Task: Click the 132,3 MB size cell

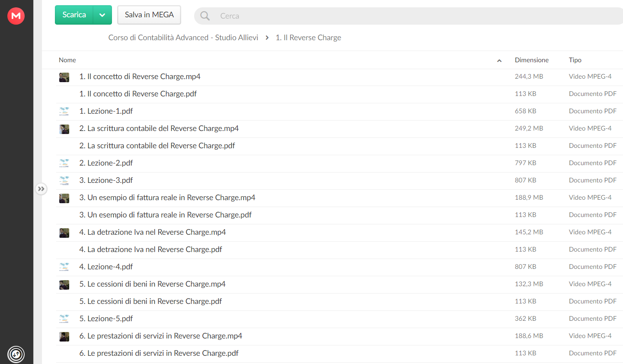Action: (529, 284)
